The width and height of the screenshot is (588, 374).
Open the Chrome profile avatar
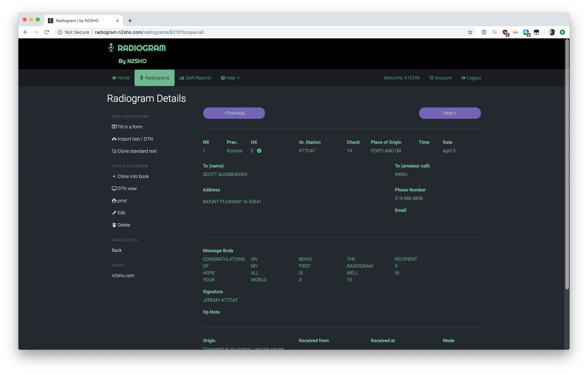coord(552,32)
